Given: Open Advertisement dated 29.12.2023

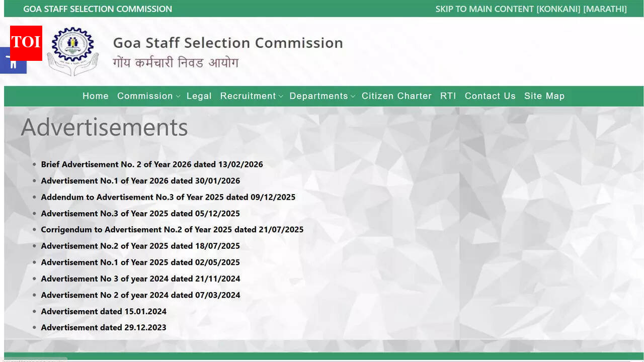Looking at the screenshot, I should (x=104, y=327).
